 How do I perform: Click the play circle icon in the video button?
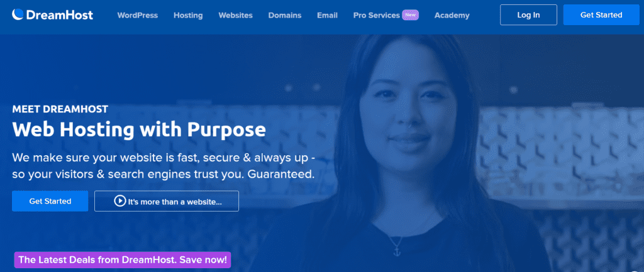119,201
